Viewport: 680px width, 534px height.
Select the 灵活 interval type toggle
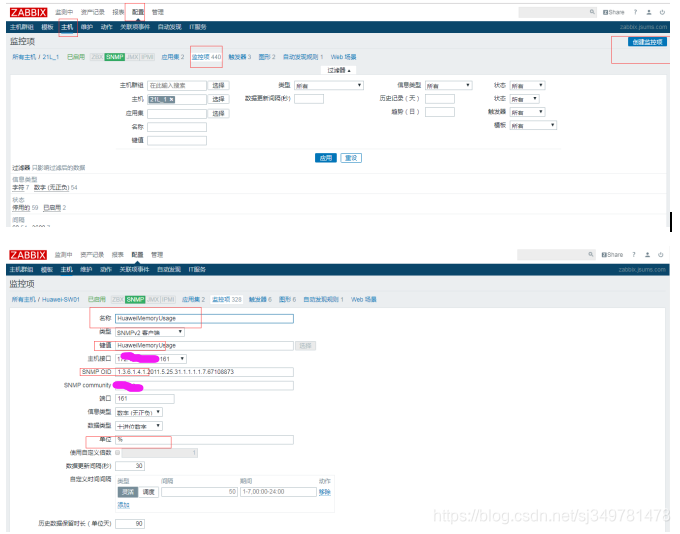(x=128, y=492)
